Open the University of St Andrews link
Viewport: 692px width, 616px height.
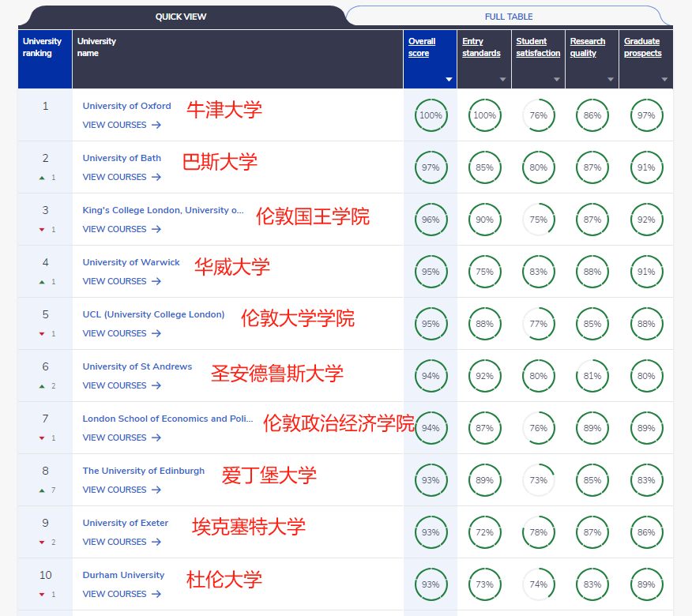[x=137, y=366]
